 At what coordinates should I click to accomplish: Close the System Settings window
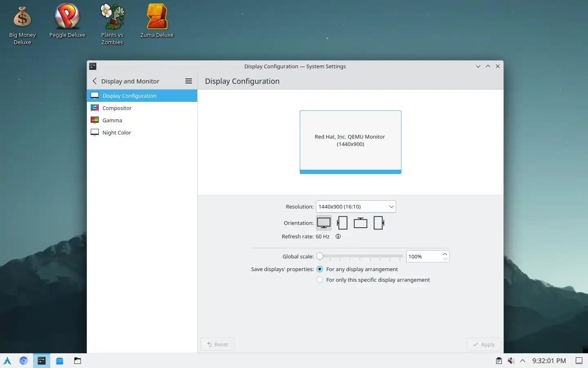point(498,66)
